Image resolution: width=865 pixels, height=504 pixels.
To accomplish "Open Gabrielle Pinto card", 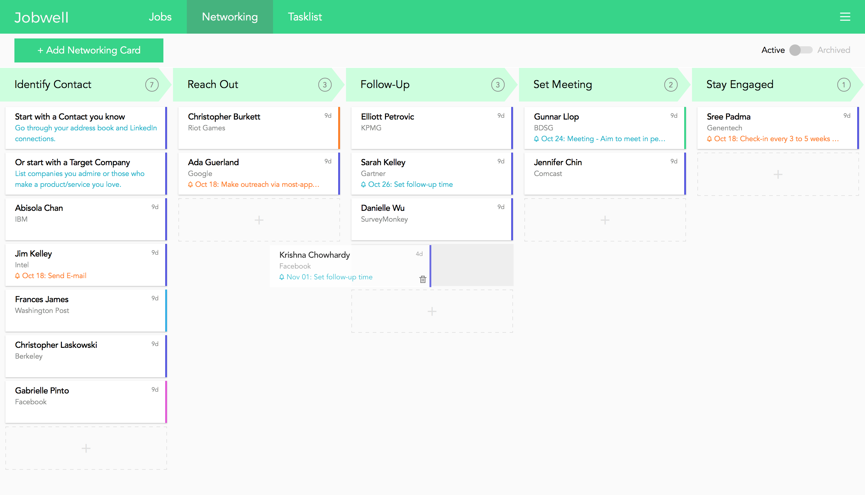I will pos(86,402).
